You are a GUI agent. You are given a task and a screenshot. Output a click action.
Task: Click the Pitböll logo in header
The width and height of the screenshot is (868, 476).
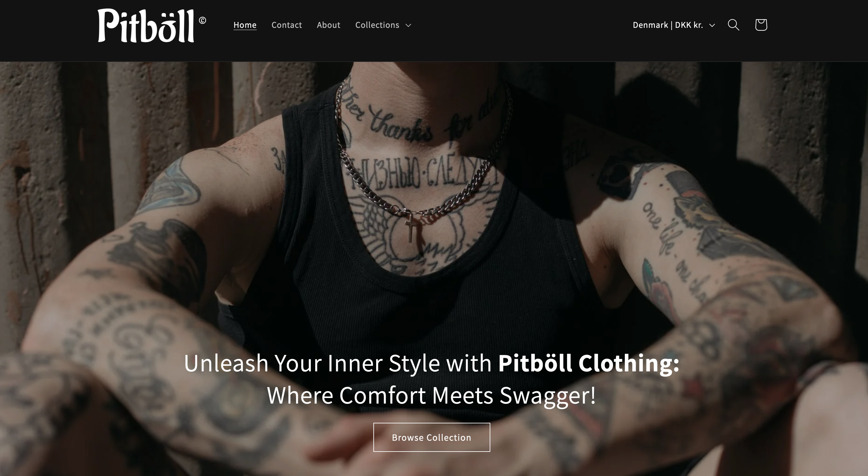[x=146, y=26]
